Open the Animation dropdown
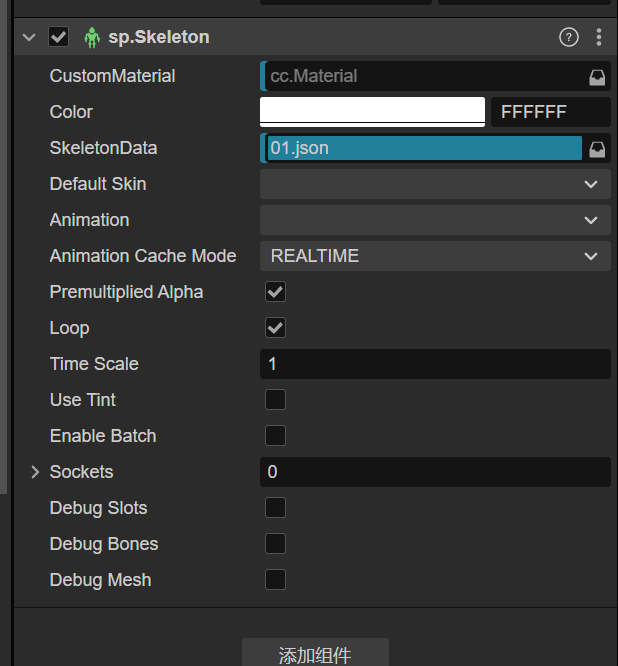 click(x=435, y=220)
